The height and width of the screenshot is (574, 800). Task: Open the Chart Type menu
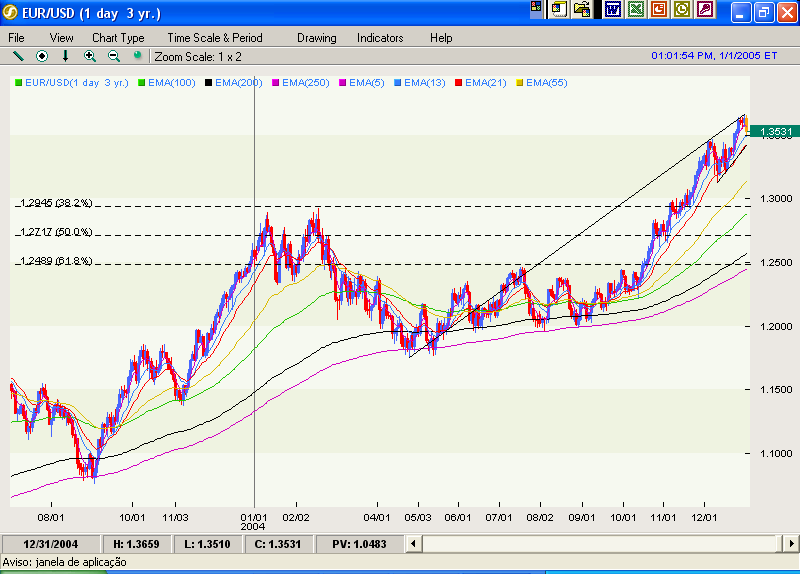[x=118, y=38]
